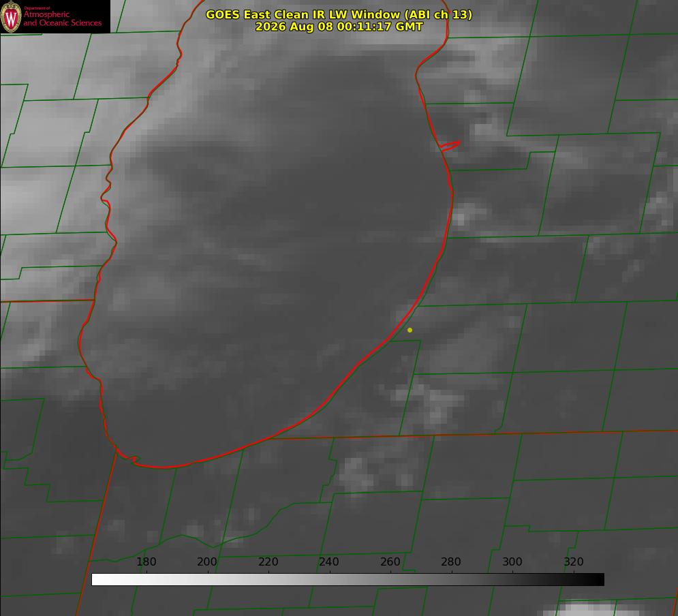
Task: Click the 320 color bar label
Action: [x=574, y=561]
